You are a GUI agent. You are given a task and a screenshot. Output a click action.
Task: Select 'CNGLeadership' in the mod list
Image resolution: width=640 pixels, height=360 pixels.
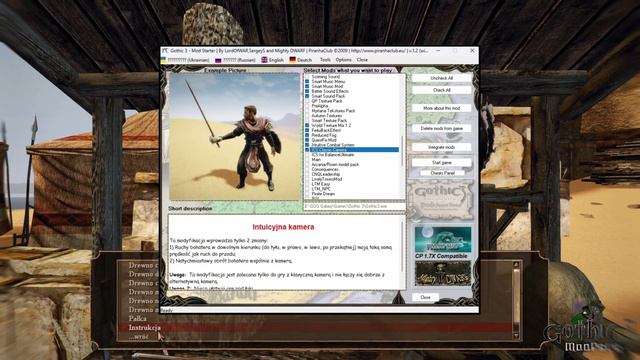[326, 174]
